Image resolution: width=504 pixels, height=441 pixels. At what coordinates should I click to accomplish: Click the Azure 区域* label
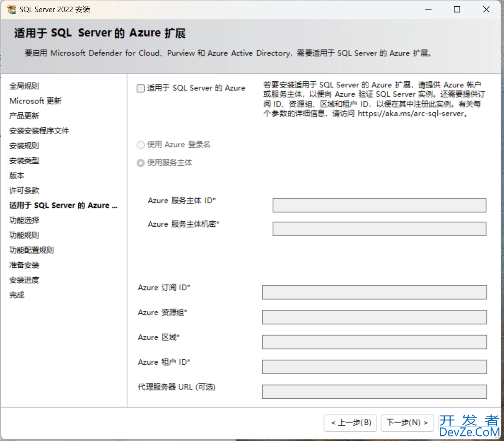tap(159, 337)
